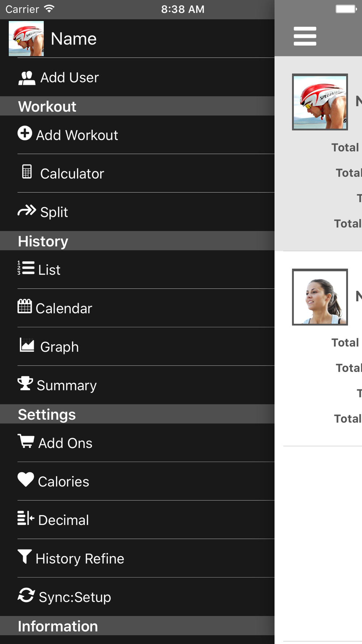Tap the Decimal alignment icon
The image size is (362, 644).
[x=26, y=518]
